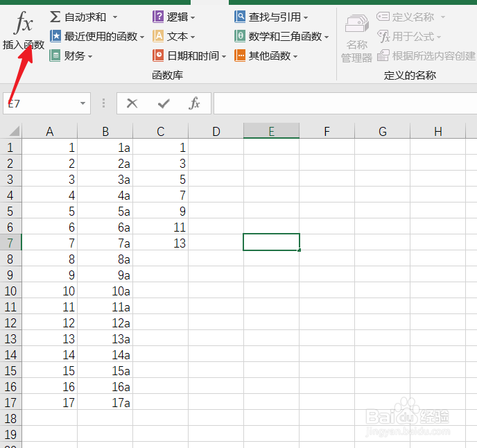Select cell B14 containing 14a
This screenshot has height=448, width=477.
(105, 354)
